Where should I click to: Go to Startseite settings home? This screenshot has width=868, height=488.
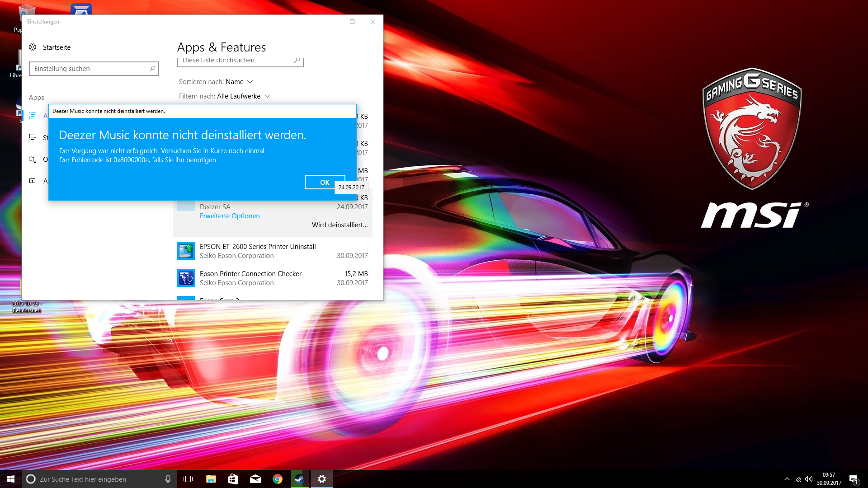pyautogui.click(x=57, y=47)
